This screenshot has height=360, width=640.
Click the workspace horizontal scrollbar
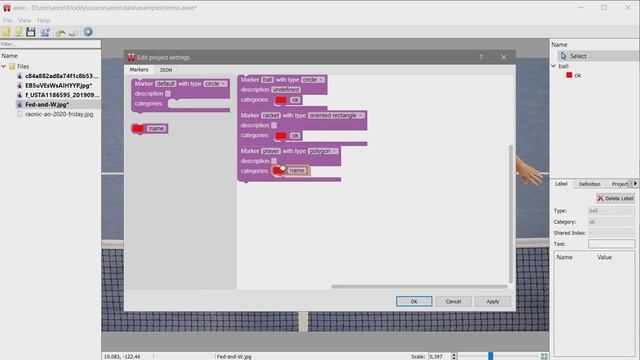point(419,287)
